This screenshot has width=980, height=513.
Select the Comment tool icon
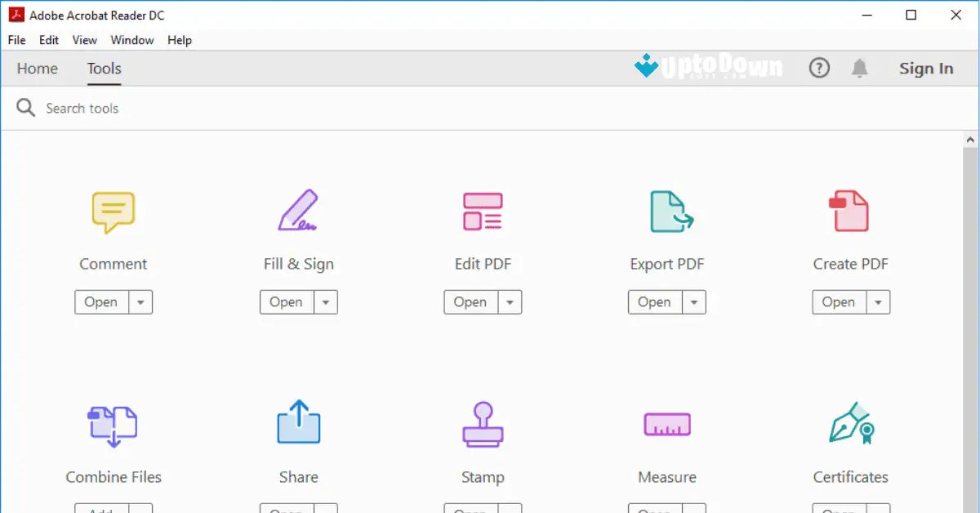[x=114, y=211]
